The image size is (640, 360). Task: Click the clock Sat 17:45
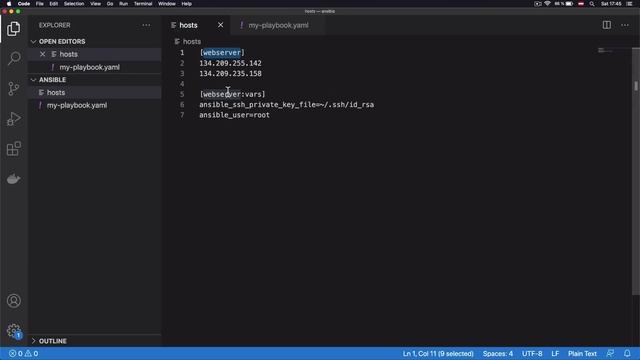pyautogui.click(x=611, y=4)
